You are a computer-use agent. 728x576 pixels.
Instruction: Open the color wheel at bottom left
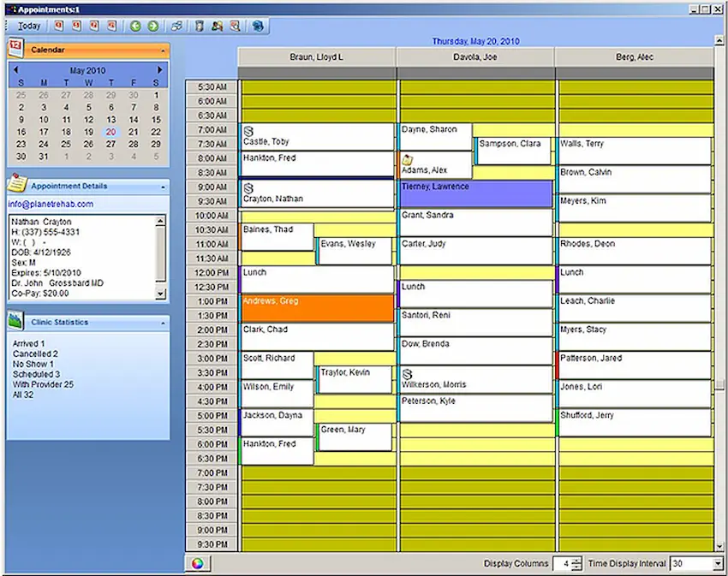[198, 563]
